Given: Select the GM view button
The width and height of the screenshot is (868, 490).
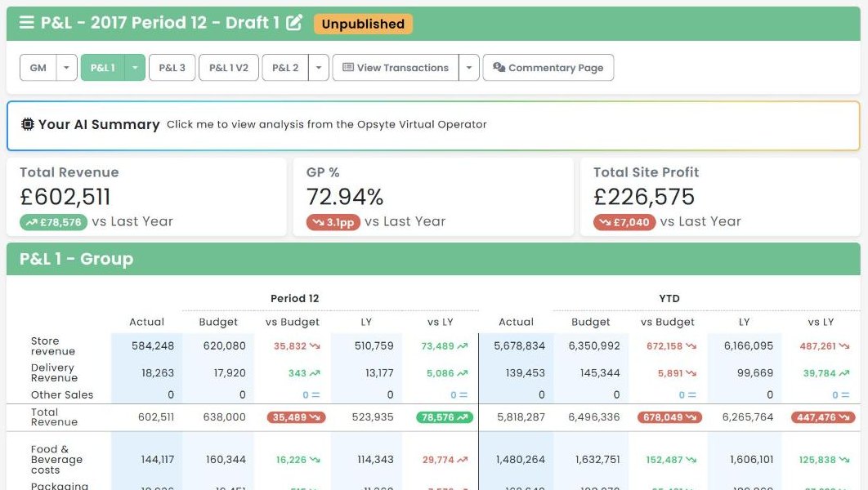Looking at the screenshot, I should (x=38, y=68).
